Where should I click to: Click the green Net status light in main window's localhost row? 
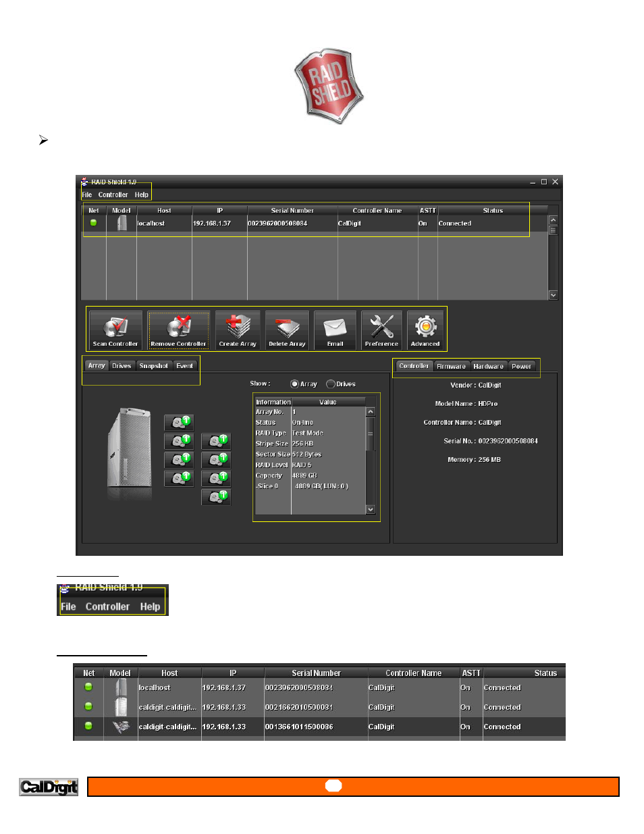94,223
